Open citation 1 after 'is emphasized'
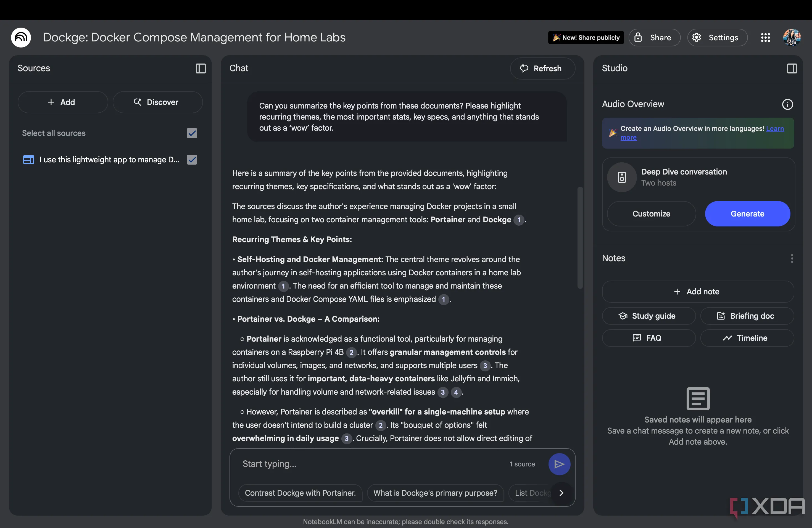 coord(444,299)
